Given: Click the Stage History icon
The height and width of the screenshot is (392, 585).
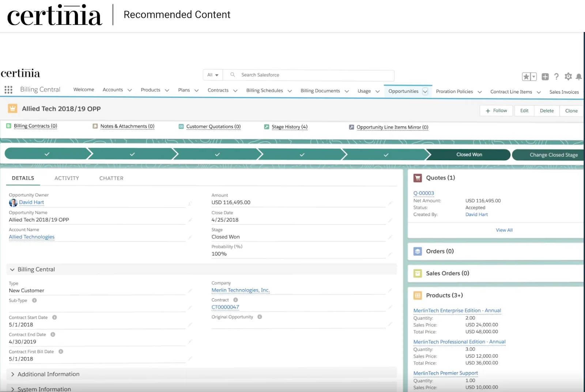Looking at the screenshot, I should point(267,127).
